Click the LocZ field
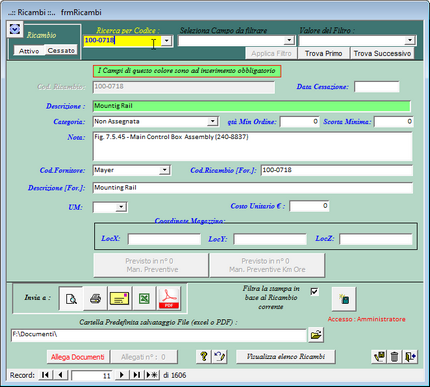This screenshot has width=430, height=387. 376,239
